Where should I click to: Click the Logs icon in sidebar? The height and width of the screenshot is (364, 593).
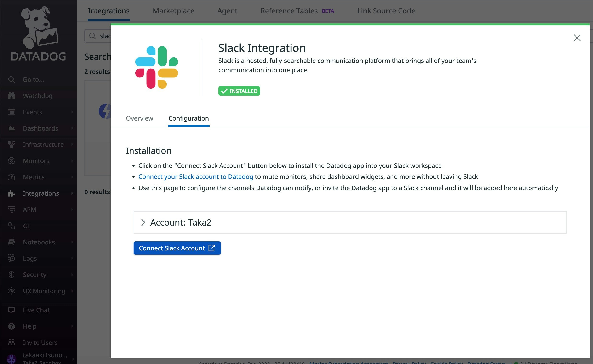pos(11,258)
